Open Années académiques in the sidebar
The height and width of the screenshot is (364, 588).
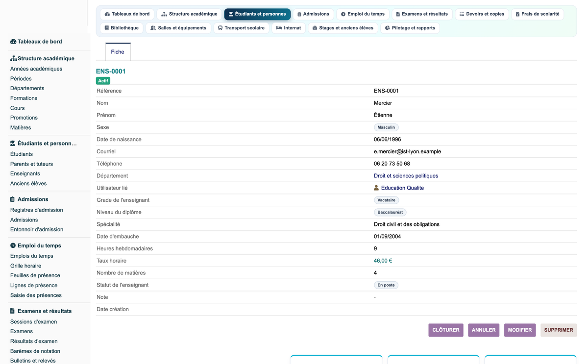click(x=36, y=69)
